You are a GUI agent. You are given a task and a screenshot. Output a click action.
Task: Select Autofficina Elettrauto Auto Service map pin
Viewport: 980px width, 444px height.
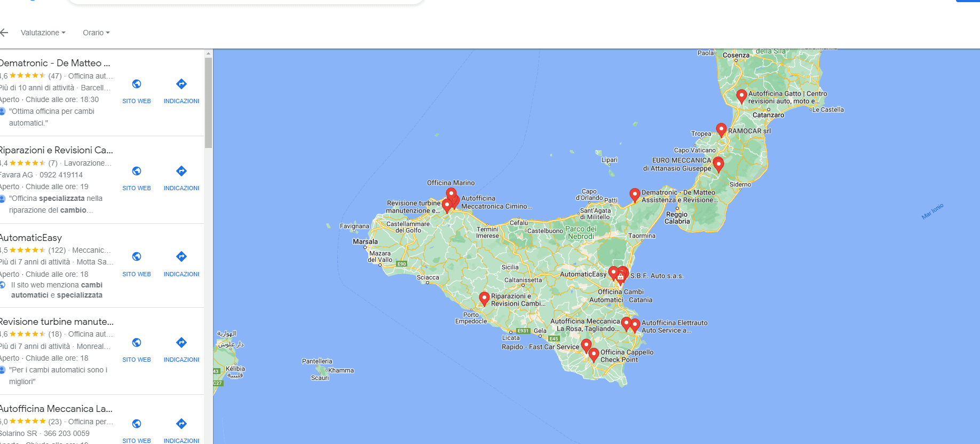coord(635,325)
